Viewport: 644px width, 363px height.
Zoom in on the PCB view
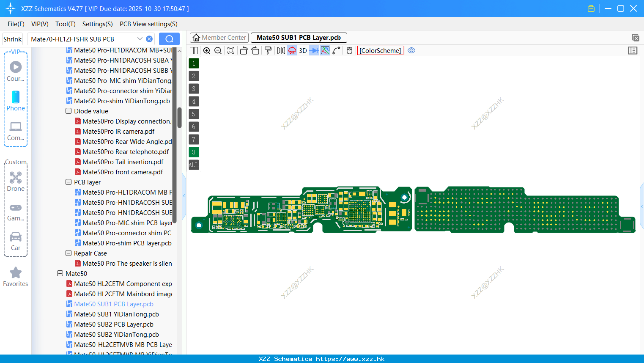pyautogui.click(x=207, y=51)
